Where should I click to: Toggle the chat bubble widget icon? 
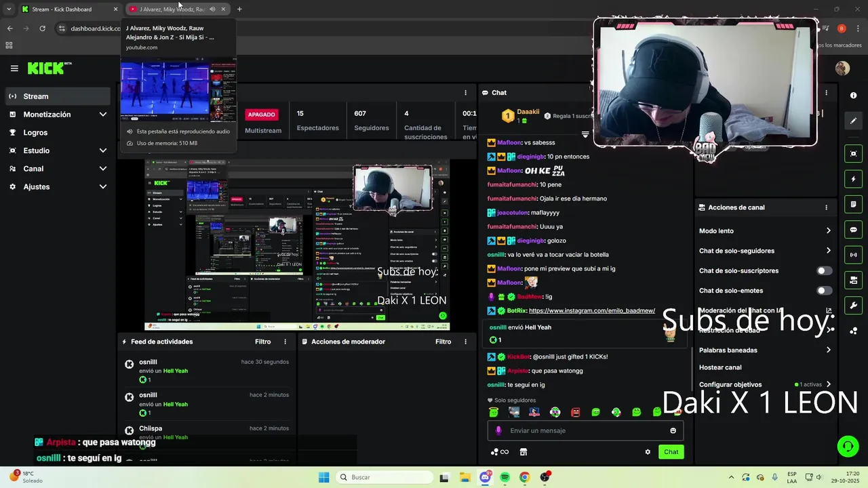(853, 230)
